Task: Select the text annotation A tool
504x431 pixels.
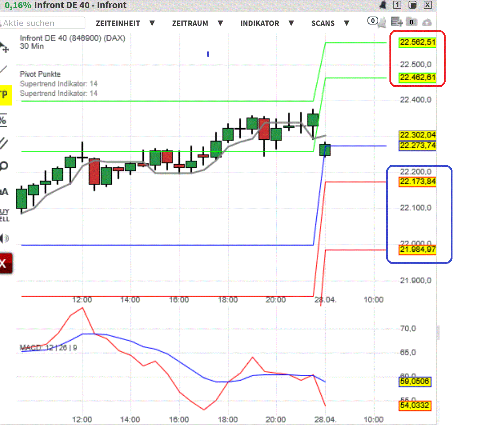Action: coord(4,192)
